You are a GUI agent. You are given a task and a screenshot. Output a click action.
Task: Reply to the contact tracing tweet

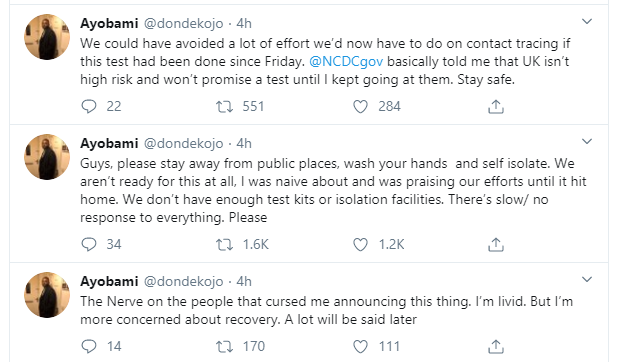pos(89,106)
